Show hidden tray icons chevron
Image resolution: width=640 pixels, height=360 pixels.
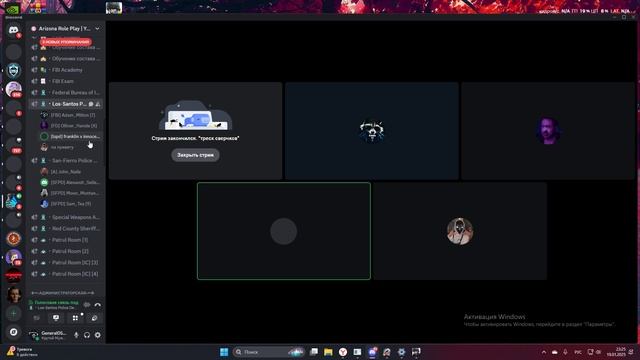pos(544,352)
